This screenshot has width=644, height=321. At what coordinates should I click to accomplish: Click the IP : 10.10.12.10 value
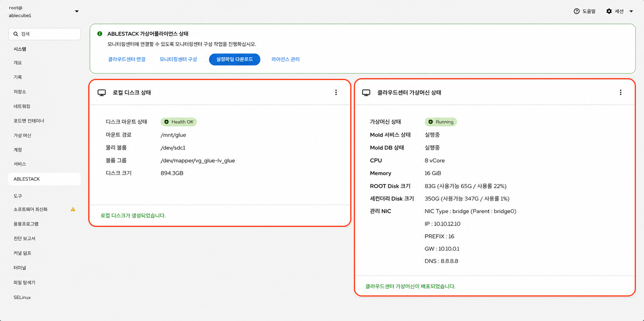click(x=443, y=224)
